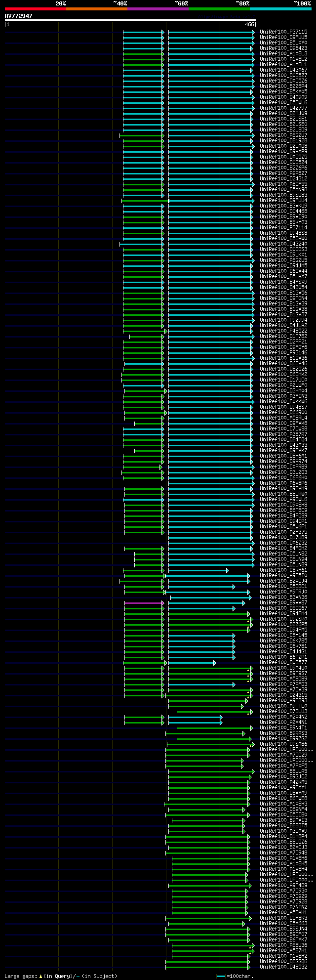Click the UniRef100_P92994 hit label
Viewport: 316px width, 980px height.
(x=283, y=320)
